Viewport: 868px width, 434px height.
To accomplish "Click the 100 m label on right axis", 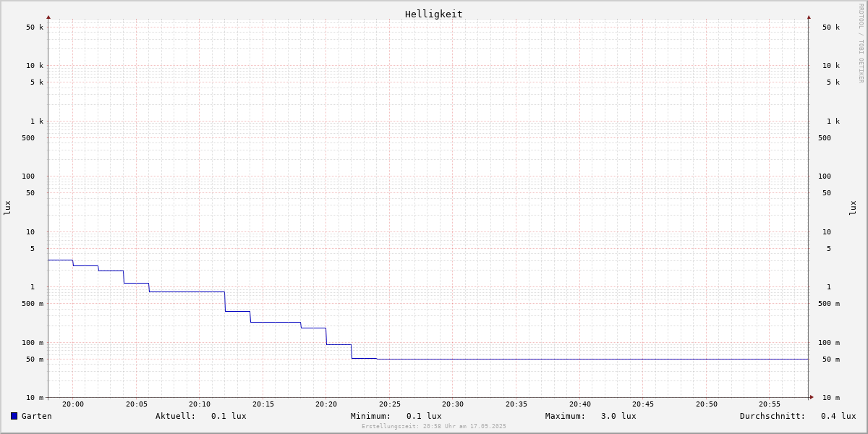I will 829,343.
